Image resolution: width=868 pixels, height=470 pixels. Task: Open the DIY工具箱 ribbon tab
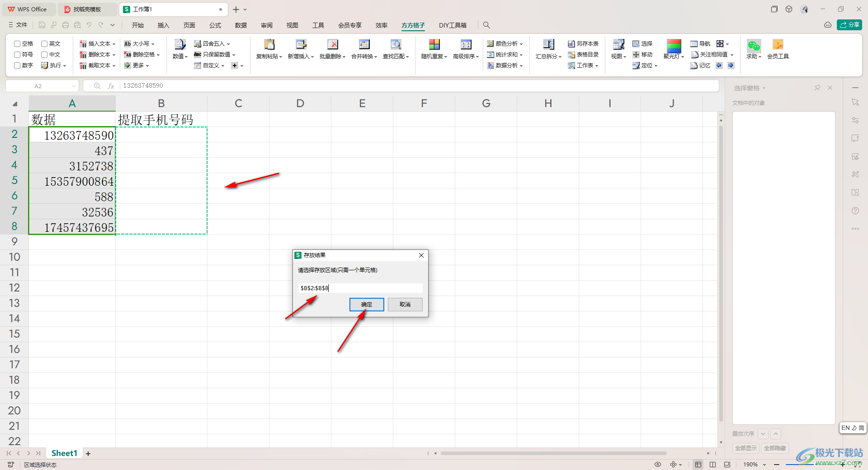pyautogui.click(x=453, y=25)
